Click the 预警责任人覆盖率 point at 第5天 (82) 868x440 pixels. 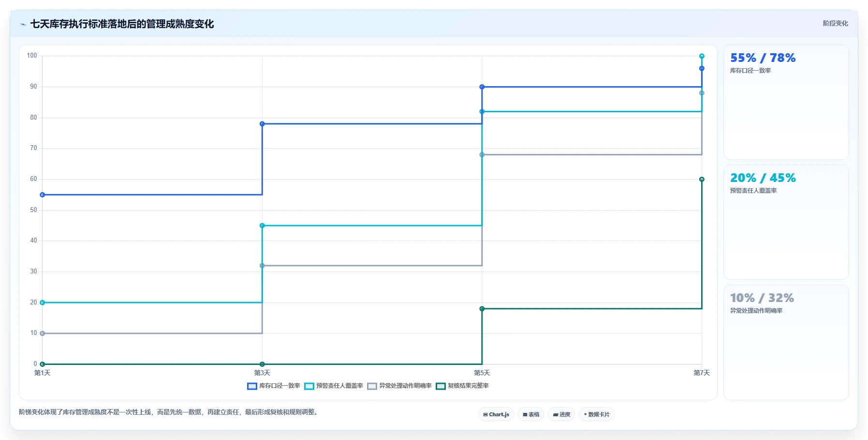[x=482, y=112]
